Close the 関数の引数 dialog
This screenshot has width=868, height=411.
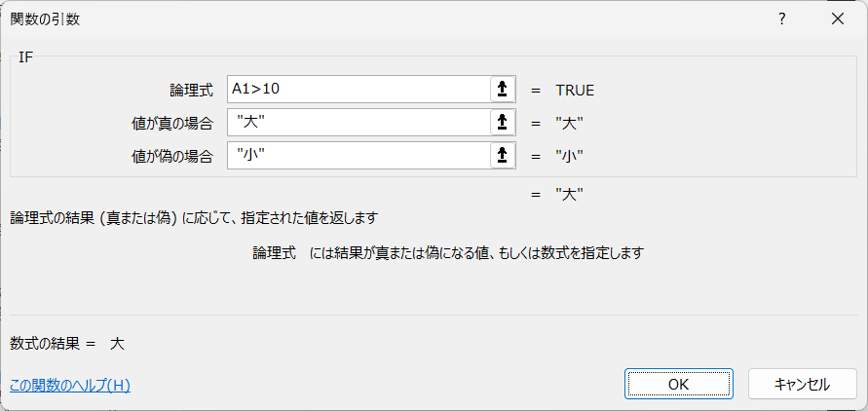pyautogui.click(x=838, y=19)
